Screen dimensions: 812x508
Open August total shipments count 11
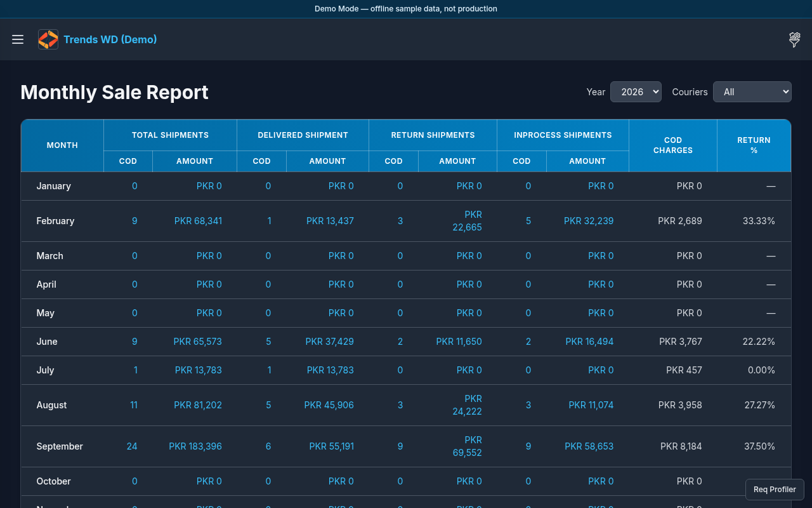tap(134, 405)
